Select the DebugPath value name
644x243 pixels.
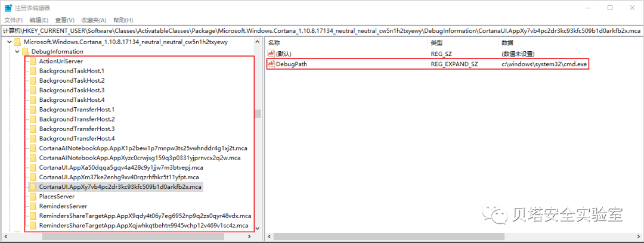point(292,64)
